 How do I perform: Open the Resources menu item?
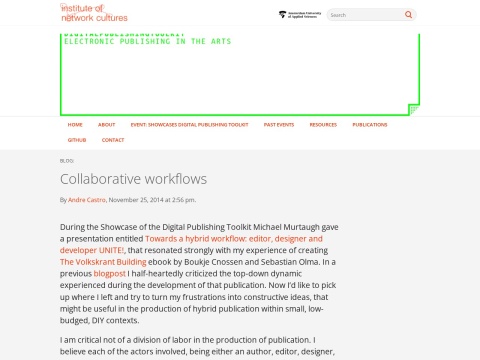pyautogui.click(x=323, y=125)
